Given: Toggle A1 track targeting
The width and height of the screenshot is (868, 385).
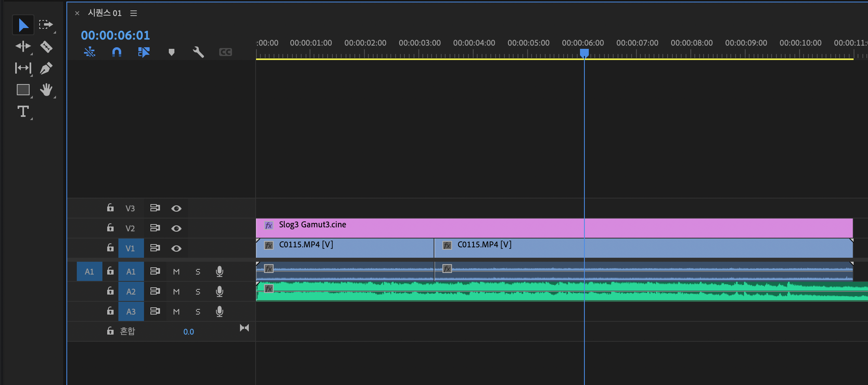Looking at the screenshot, I should [x=131, y=271].
